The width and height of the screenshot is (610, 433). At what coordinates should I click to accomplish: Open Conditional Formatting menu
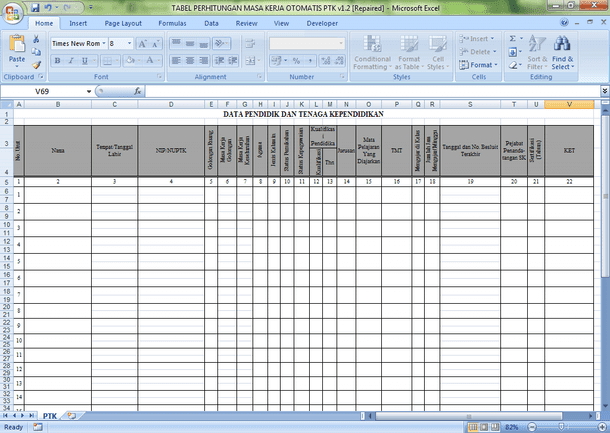372,53
